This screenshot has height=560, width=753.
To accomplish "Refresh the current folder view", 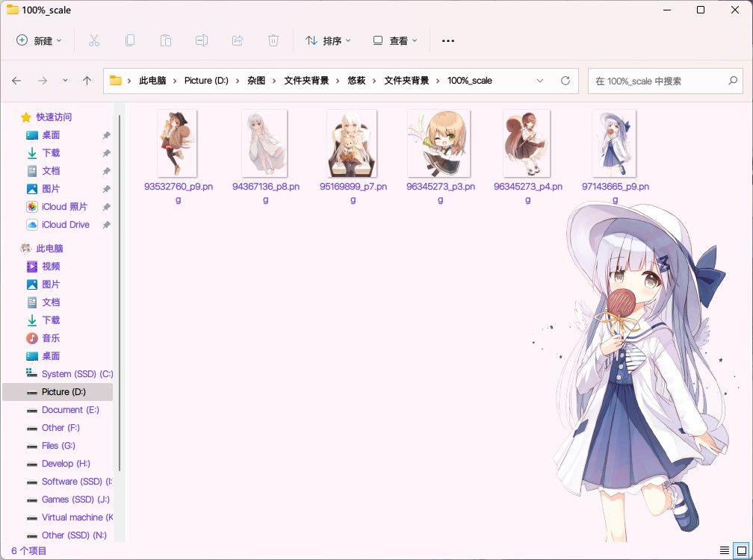I will pyautogui.click(x=565, y=81).
